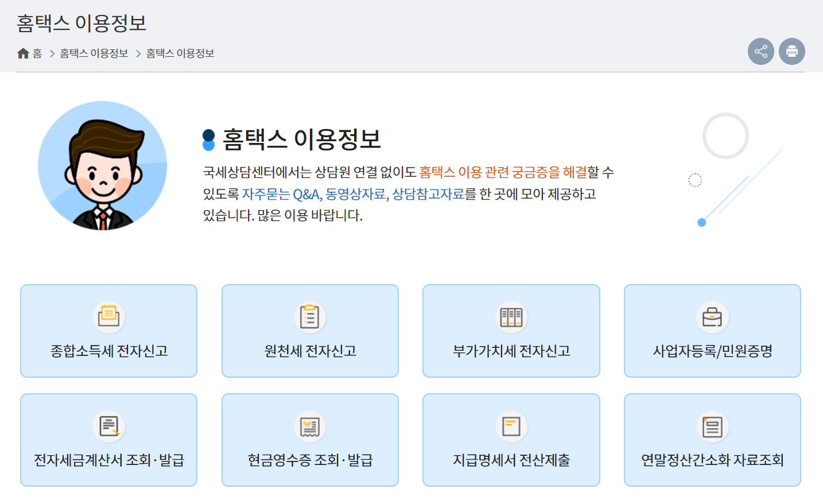Click the consultant avatar illustration
This screenshot has width=823, height=504.
point(102,166)
